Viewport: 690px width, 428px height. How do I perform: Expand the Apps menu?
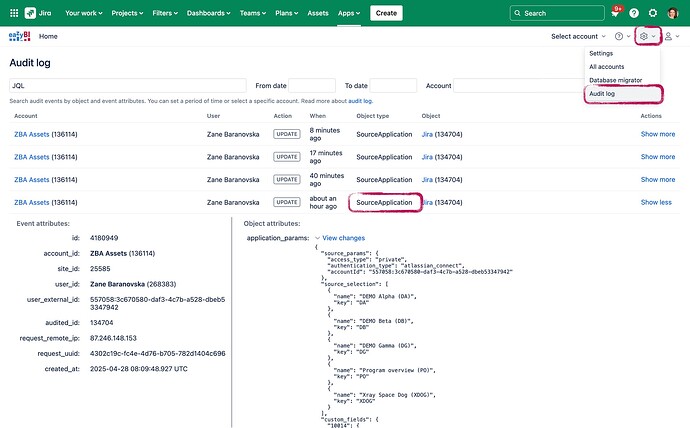point(349,13)
